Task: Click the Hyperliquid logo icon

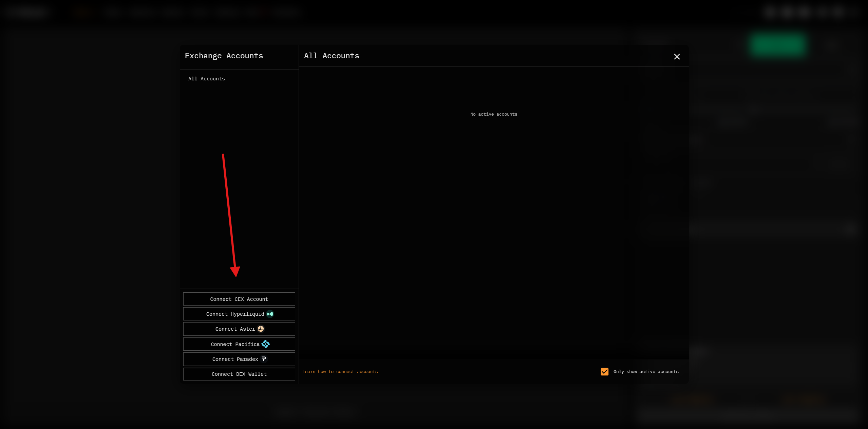Action: [x=270, y=314]
